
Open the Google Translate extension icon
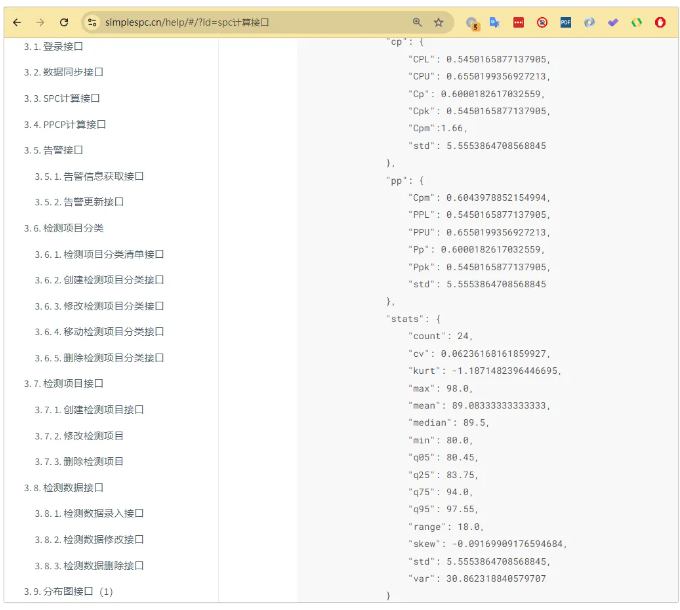pos(495,22)
